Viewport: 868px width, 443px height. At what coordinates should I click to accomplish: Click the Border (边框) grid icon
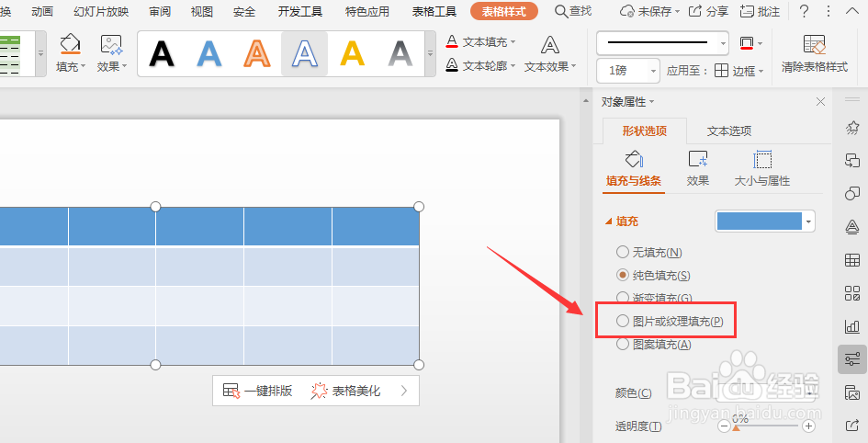pos(721,71)
